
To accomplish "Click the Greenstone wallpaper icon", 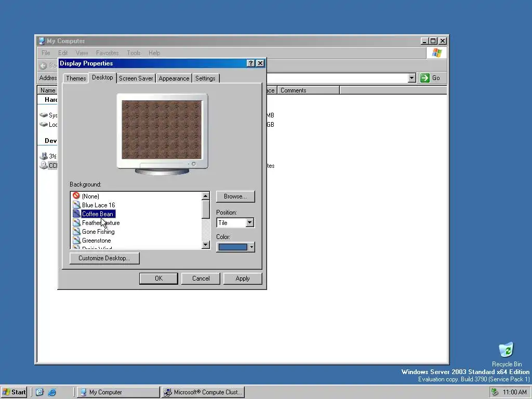I will coord(76,240).
